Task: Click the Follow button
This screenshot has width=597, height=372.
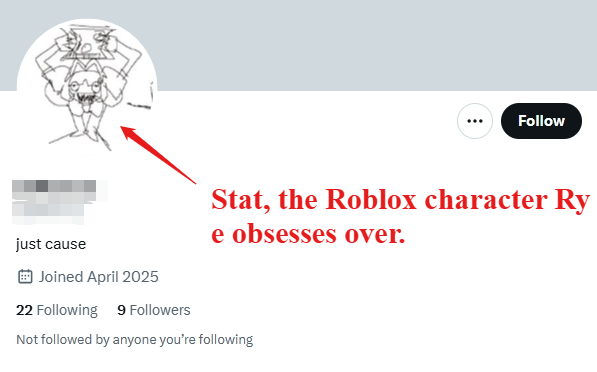Action: point(541,121)
